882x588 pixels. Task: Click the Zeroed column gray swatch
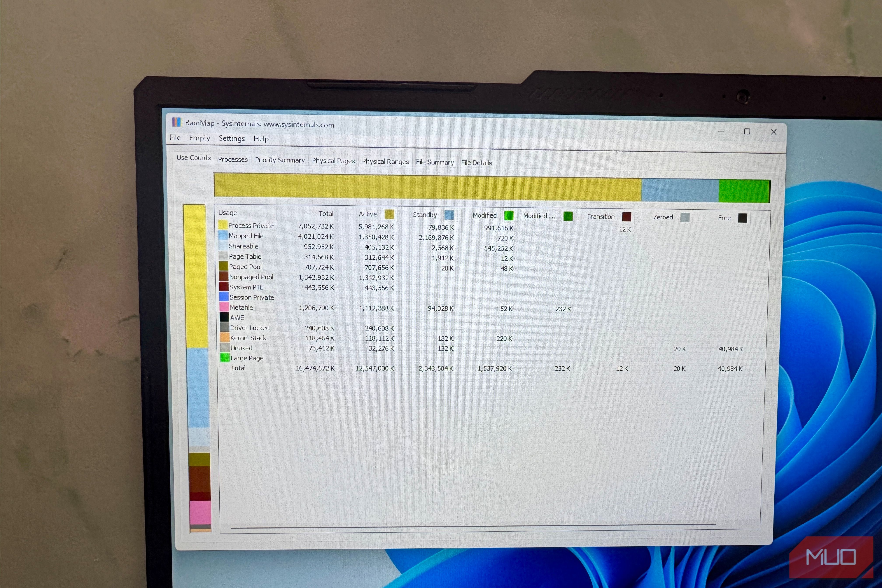(x=685, y=217)
